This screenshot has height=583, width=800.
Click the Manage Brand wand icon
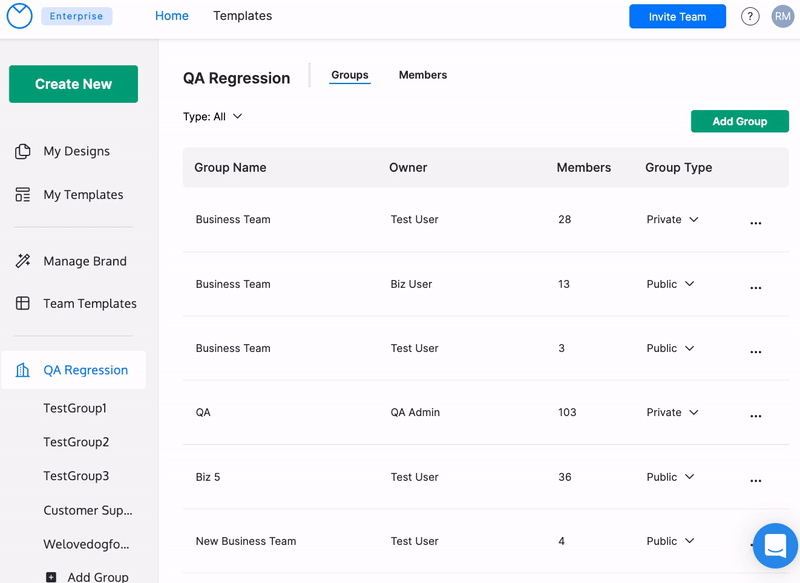[x=23, y=261]
